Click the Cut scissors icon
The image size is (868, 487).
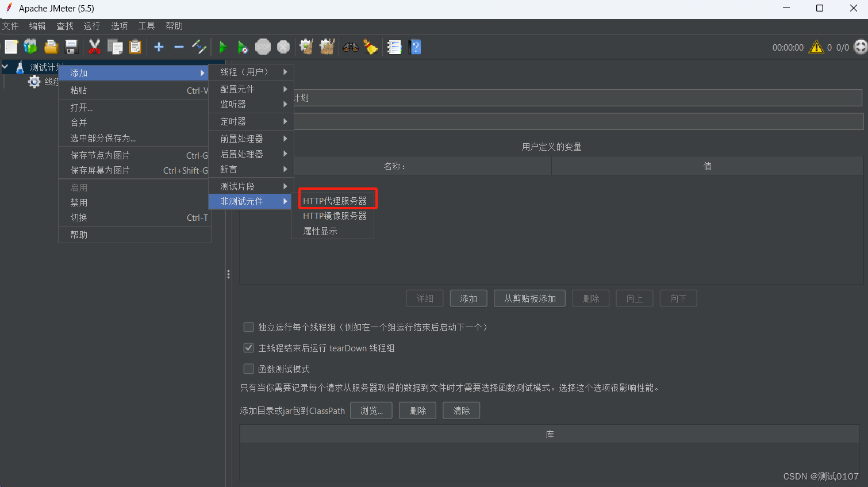(x=95, y=47)
